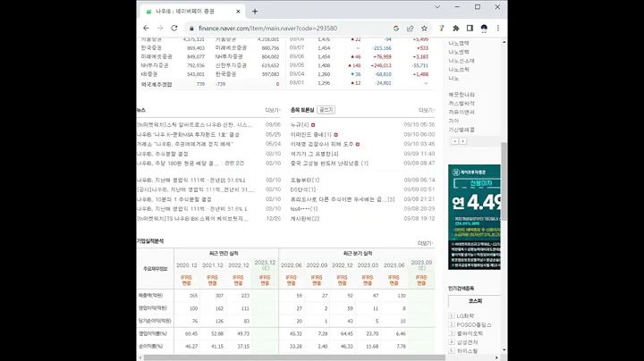Open LG화학 in popular searches
Viewport: 644px width, 361px height.
[x=465, y=316]
